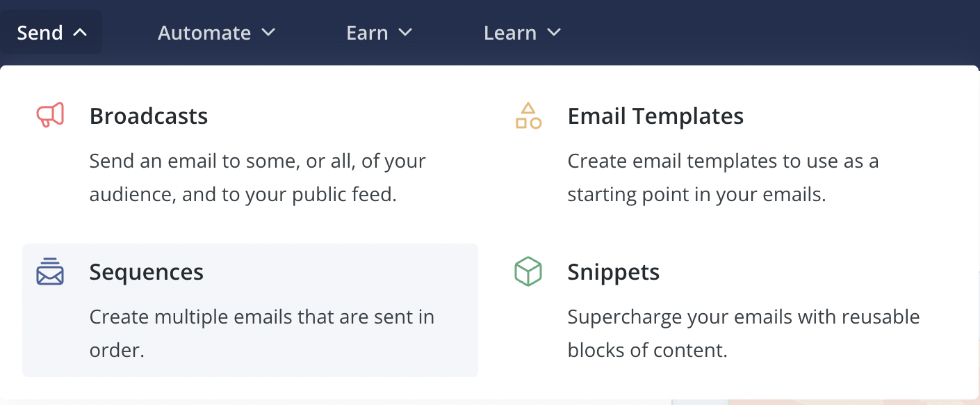Viewport: 980px width, 405px height.
Task: Expand the Earn dropdown chevron
Action: (406, 32)
